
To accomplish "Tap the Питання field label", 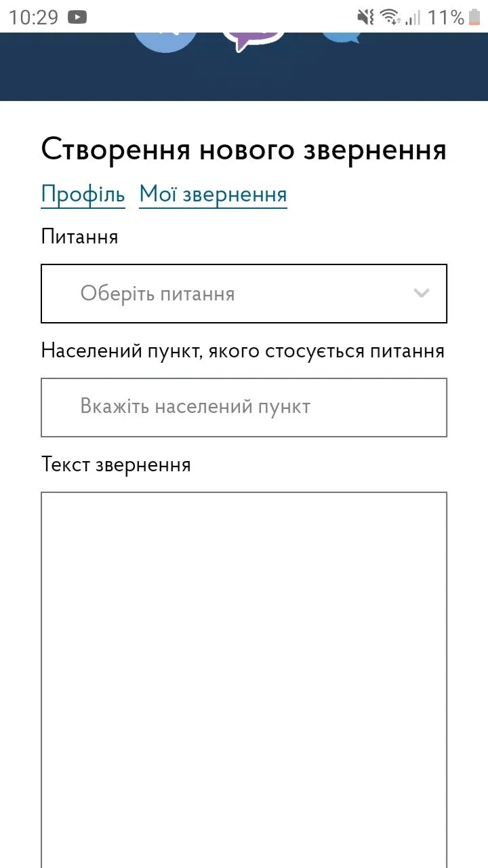I will click(x=79, y=237).
